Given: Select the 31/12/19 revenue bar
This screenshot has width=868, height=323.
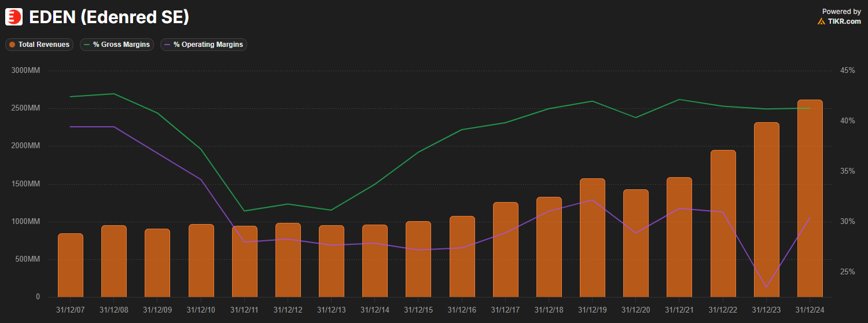Looking at the screenshot, I should point(593,238).
